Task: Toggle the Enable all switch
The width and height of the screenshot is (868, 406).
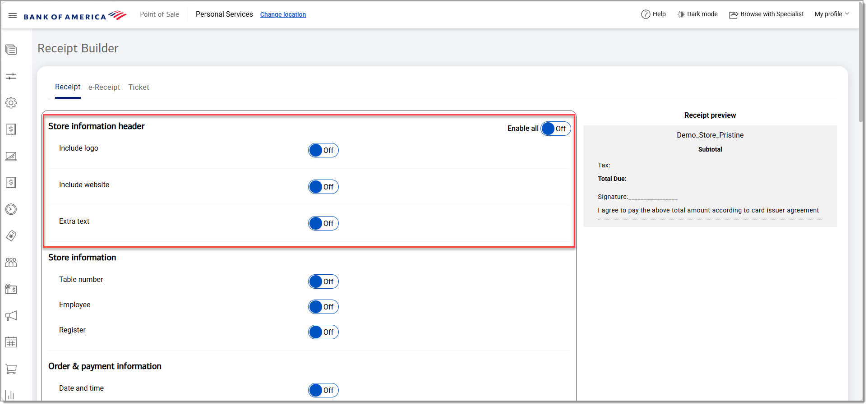Action: pyautogui.click(x=556, y=129)
